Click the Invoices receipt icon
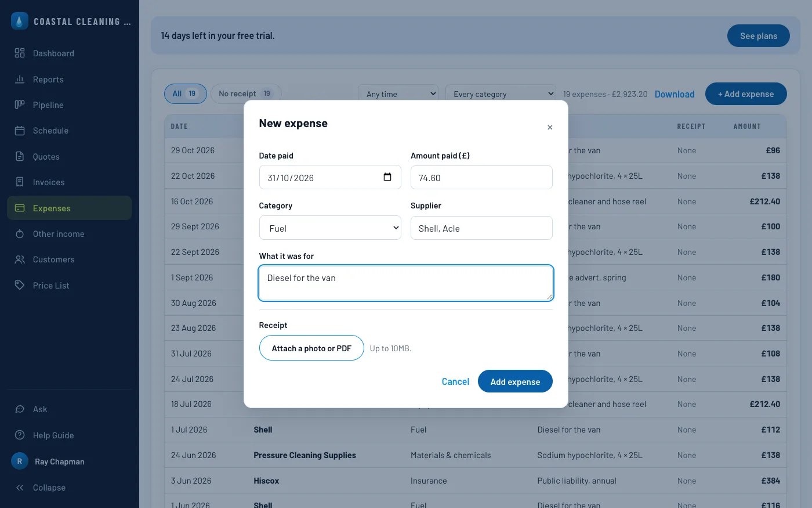 tap(20, 182)
